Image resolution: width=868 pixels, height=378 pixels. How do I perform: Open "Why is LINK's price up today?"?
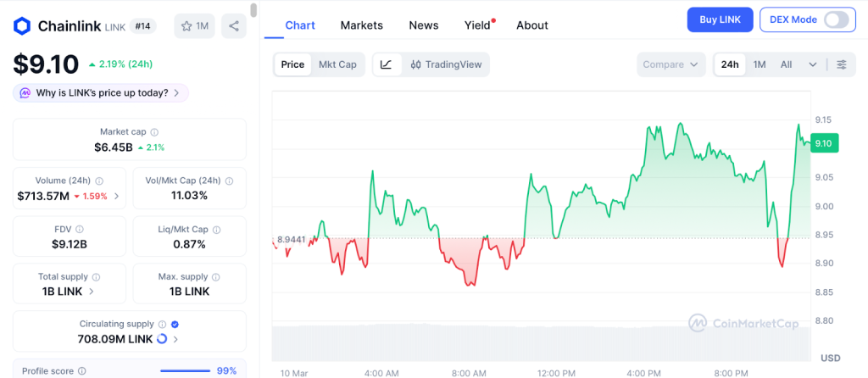pos(100,93)
